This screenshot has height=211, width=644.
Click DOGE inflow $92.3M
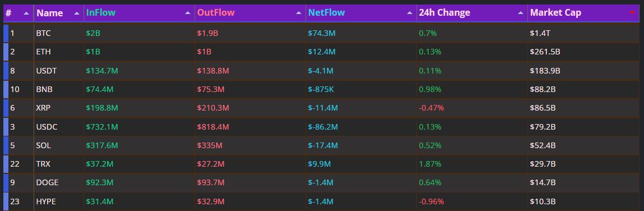[100, 182]
